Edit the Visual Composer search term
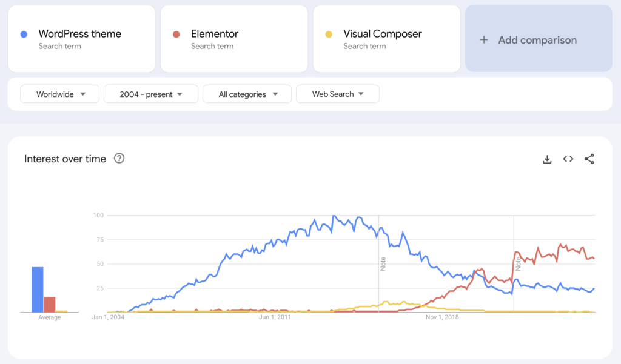Image resolution: width=621 pixels, height=364 pixels. point(383,34)
